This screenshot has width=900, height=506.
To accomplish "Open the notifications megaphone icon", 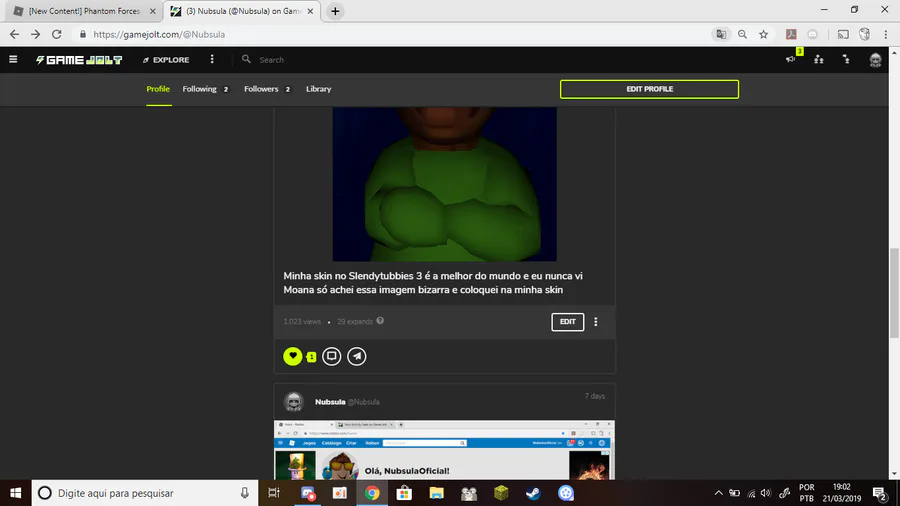I will pyautogui.click(x=791, y=59).
